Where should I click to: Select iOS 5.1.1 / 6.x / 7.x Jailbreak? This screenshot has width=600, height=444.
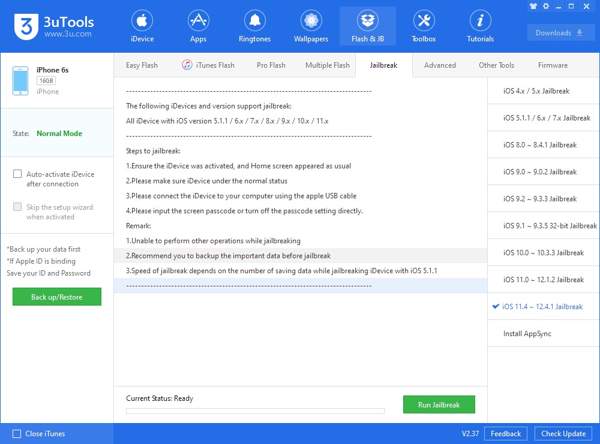click(x=543, y=118)
